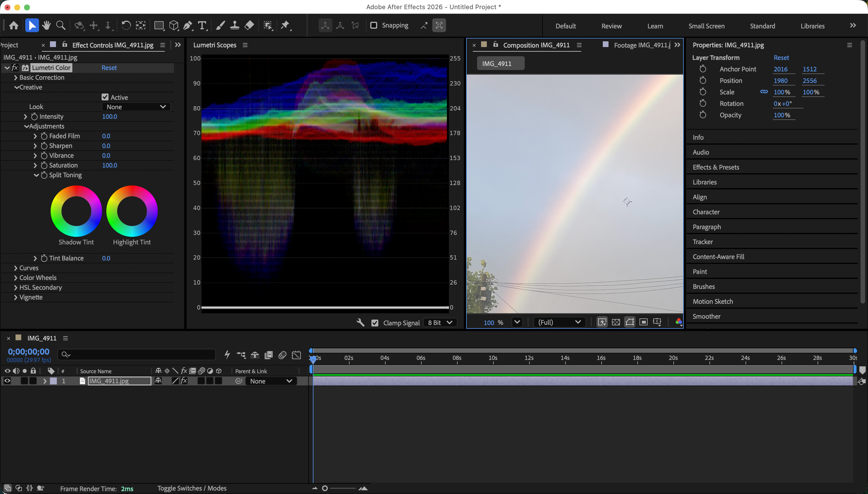Select the Horizontal Type tool
This screenshot has width=868, height=494.
pos(202,26)
